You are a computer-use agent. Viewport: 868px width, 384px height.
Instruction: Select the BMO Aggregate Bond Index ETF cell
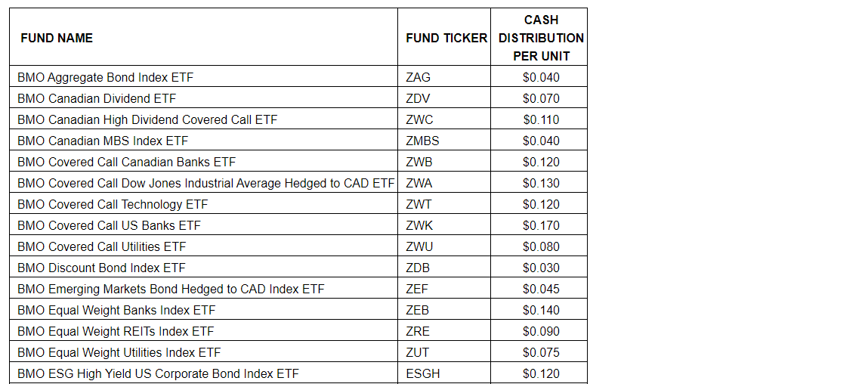click(x=106, y=77)
